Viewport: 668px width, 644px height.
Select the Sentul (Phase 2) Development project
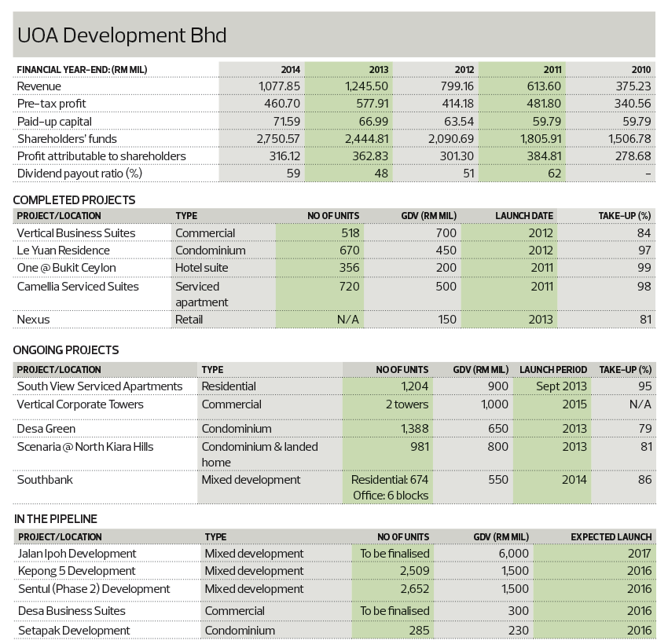pos(94,589)
